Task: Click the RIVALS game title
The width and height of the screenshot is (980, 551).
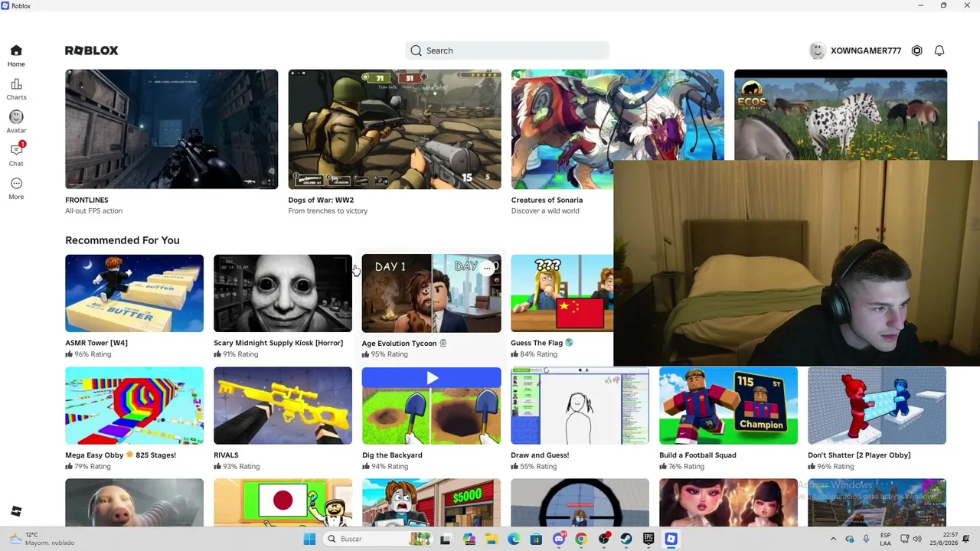Action: point(226,455)
